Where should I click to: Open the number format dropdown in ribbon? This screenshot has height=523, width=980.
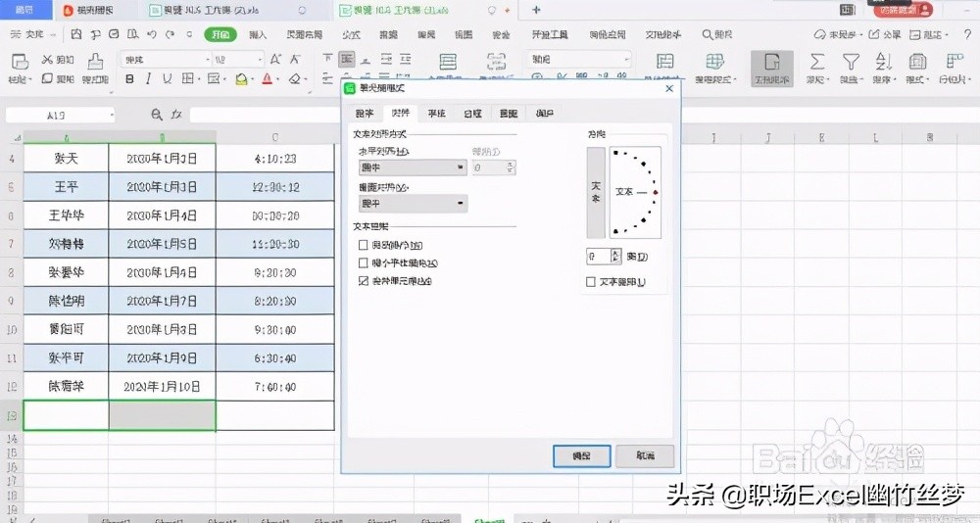[626, 60]
